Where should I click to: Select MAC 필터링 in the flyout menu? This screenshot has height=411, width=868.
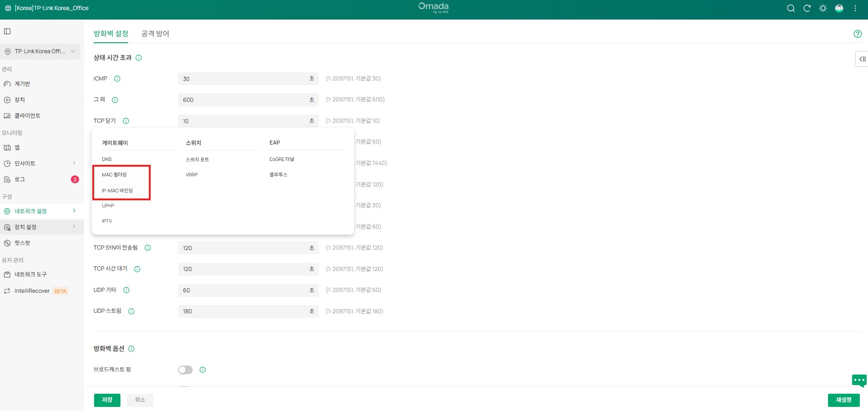pos(115,175)
